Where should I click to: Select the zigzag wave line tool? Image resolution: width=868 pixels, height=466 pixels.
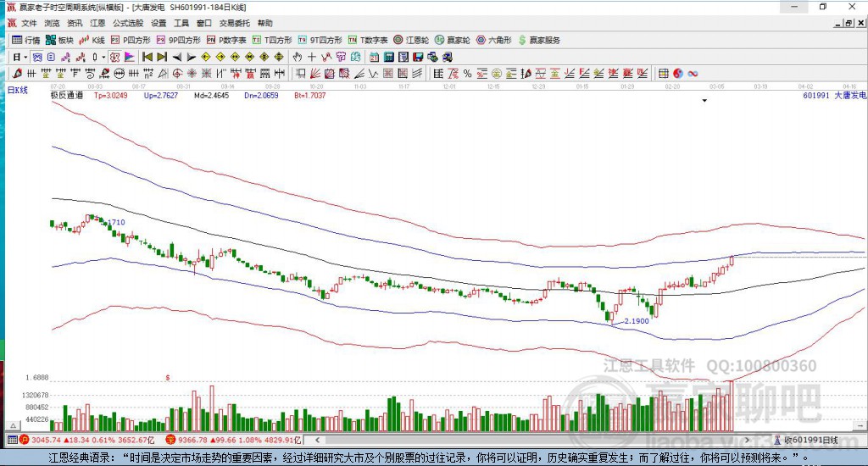tap(374, 74)
